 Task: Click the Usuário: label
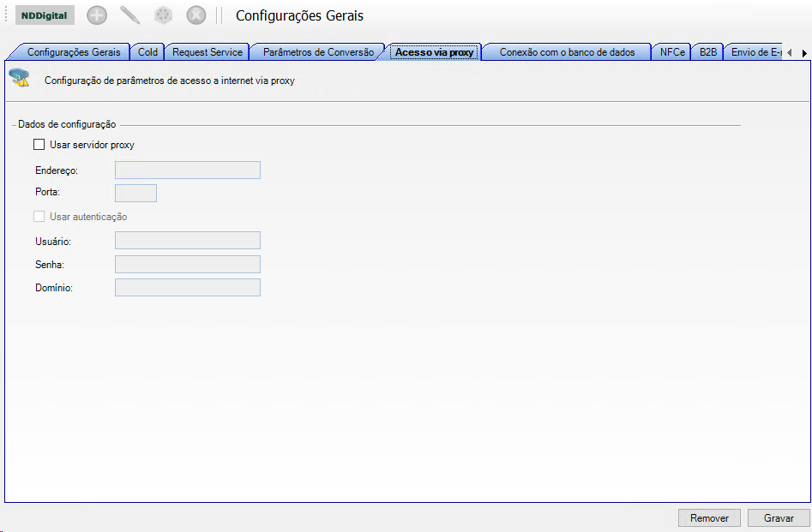pyautogui.click(x=53, y=242)
